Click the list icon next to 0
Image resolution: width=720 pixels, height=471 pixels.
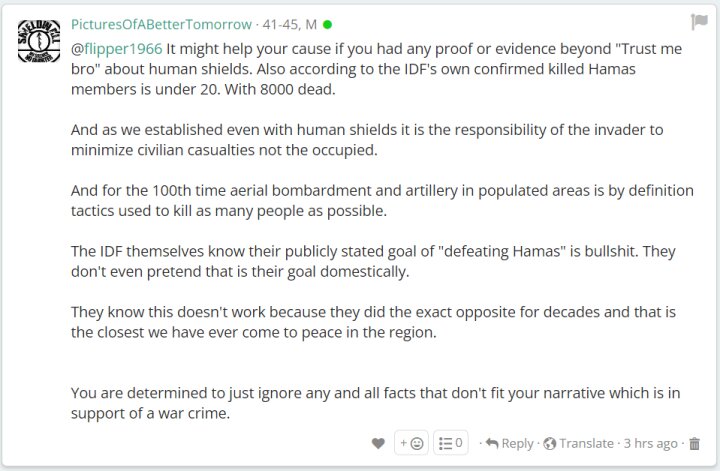445,443
